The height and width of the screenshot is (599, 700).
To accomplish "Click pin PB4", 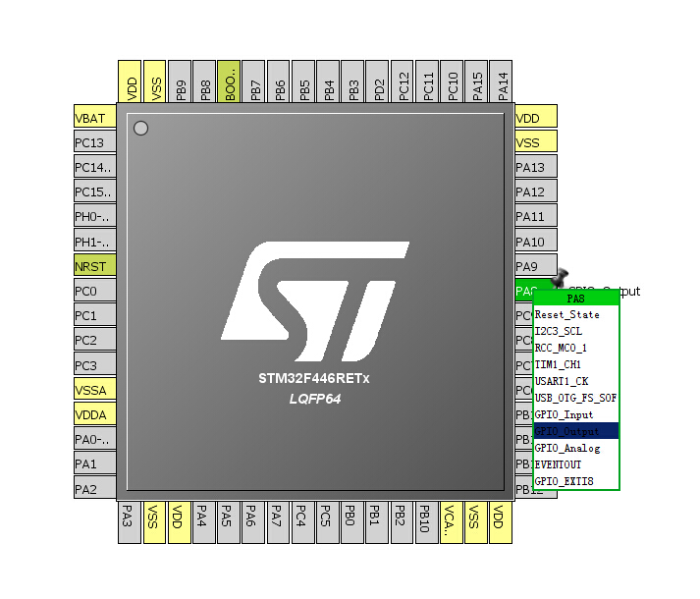I will point(328,82).
